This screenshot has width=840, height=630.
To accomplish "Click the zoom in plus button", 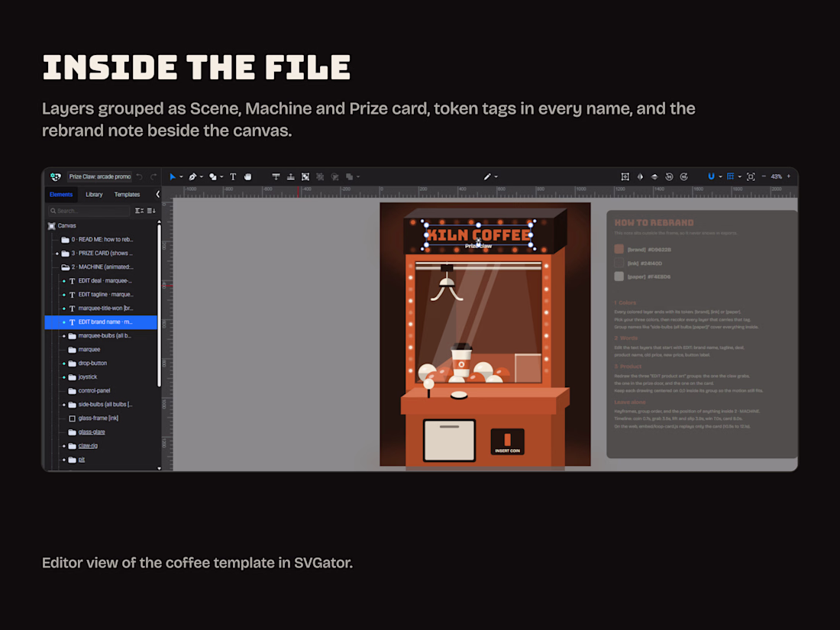I will pos(789,176).
